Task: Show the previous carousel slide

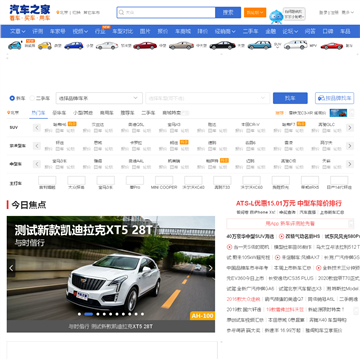Action: click(11, 268)
